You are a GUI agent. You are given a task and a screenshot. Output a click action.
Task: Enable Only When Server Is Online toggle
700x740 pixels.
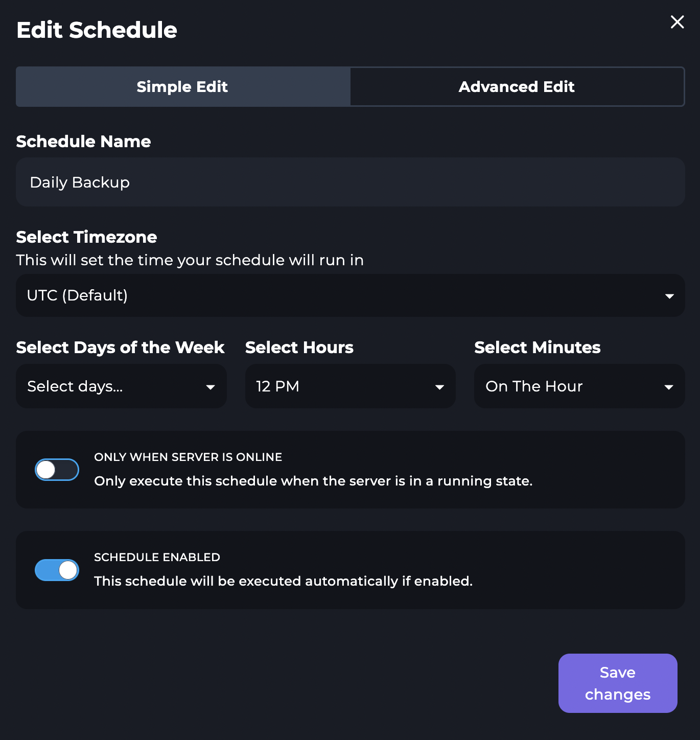57,470
